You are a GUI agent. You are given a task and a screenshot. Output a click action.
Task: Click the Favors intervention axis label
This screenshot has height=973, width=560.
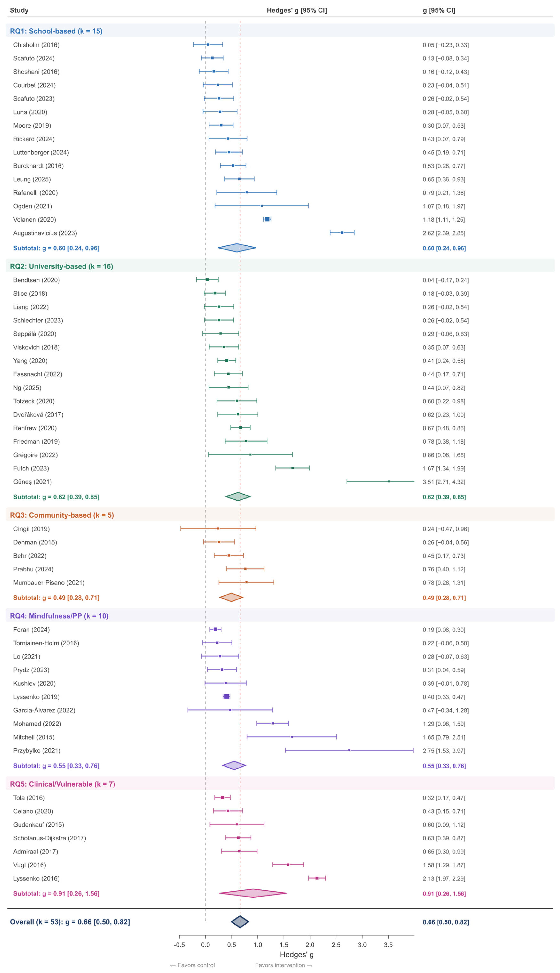tap(284, 965)
